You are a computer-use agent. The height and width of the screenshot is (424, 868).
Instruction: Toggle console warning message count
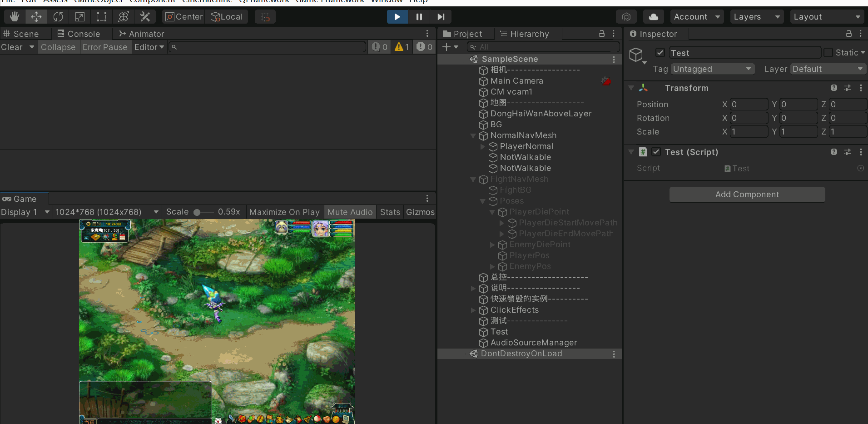click(x=402, y=47)
